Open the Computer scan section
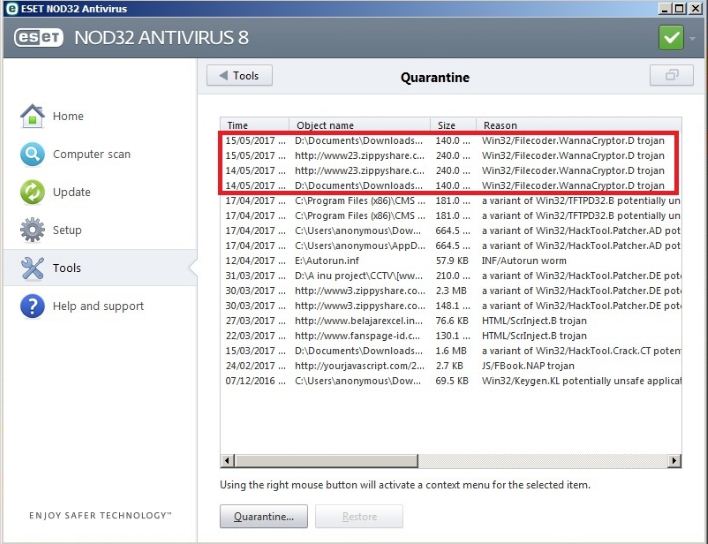This screenshot has height=544, width=708. [92, 154]
